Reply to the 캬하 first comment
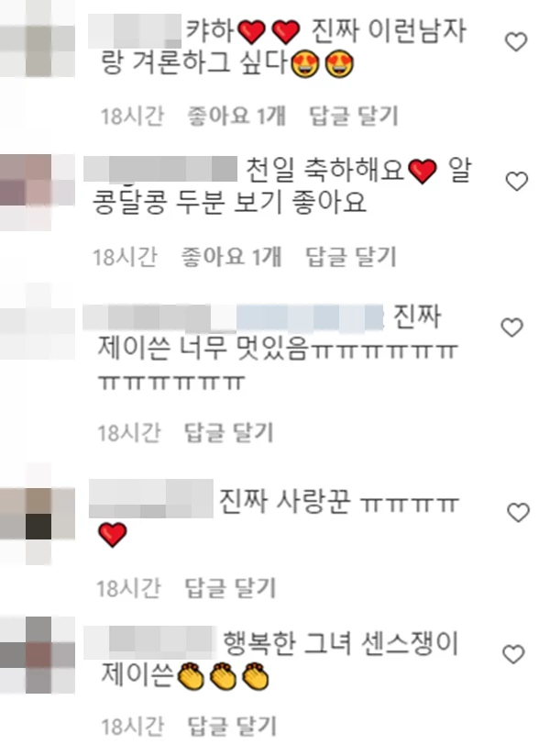The height and width of the screenshot is (756, 550). coord(354,116)
